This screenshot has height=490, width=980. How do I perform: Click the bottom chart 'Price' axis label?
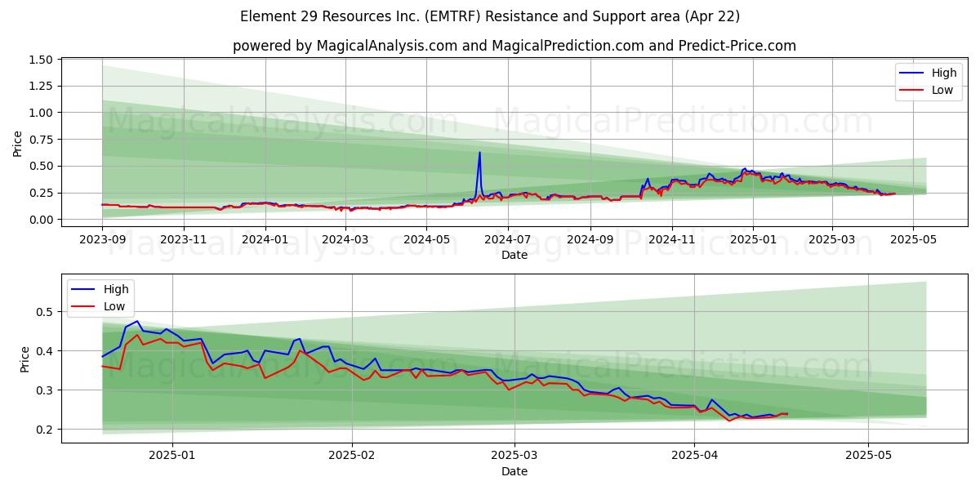pos(24,359)
